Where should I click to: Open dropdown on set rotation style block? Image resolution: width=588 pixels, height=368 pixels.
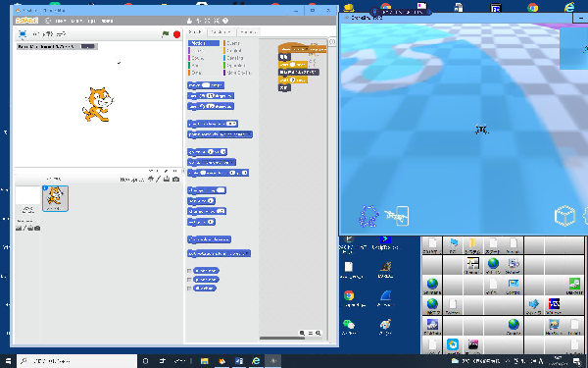coord(246,253)
